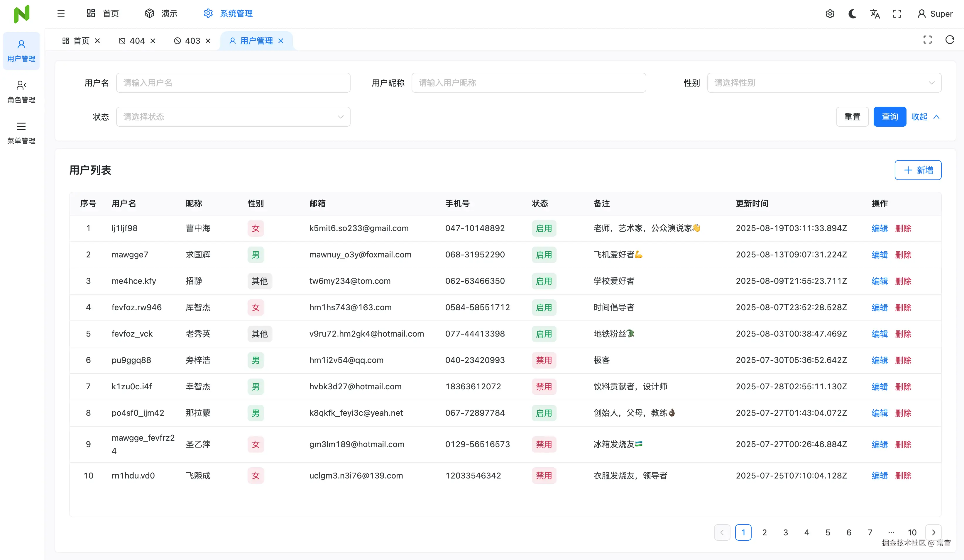The height and width of the screenshot is (560, 964).
Task: Click 新增 to add a user
Action: [918, 170]
